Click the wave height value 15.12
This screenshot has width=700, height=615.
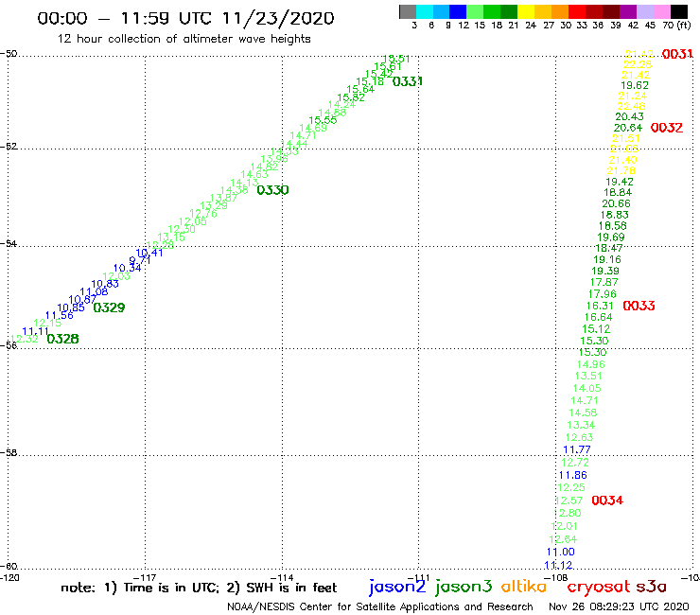(x=596, y=329)
